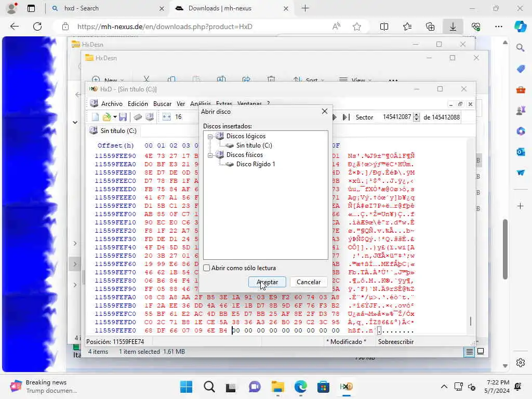
Task: Open taskbar Search magnifier
Action: (x=209, y=387)
